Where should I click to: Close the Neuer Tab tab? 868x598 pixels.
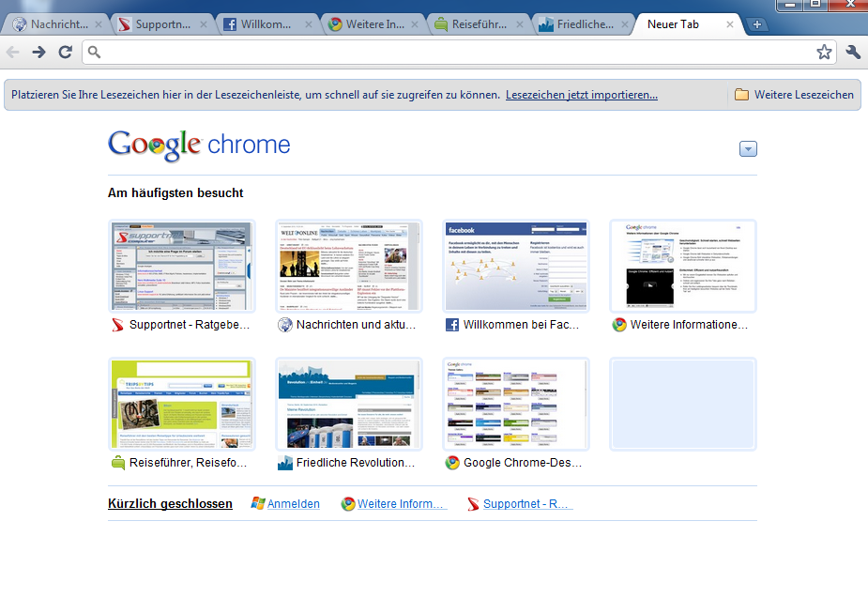pos(730,24)
